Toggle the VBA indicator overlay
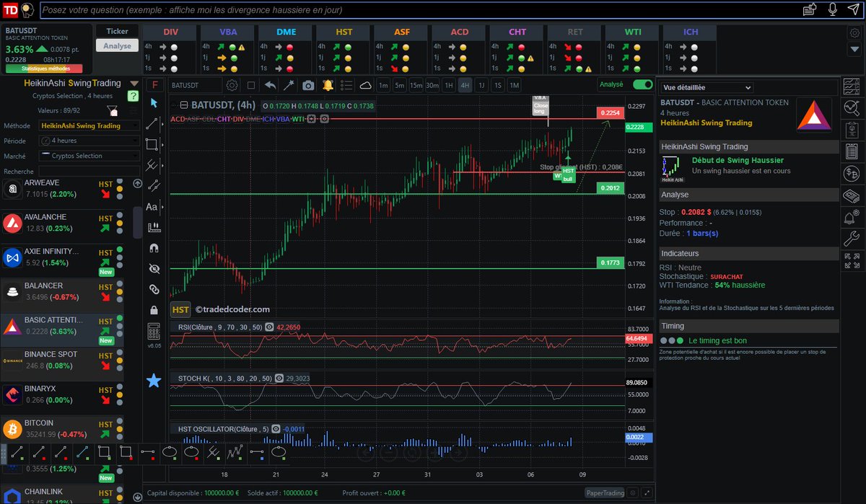The image size is (866, 504). [282, 119]
